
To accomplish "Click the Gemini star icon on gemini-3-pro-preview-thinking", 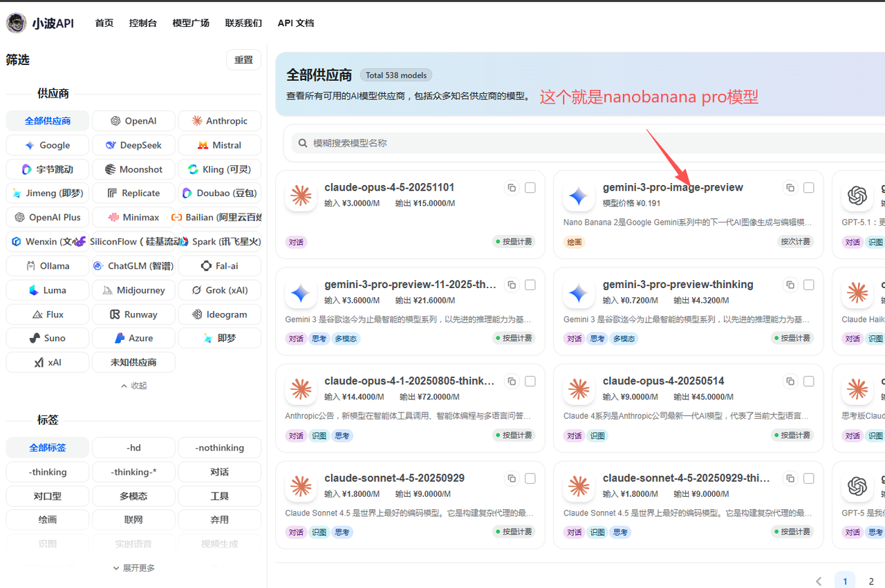I will 579,294.
